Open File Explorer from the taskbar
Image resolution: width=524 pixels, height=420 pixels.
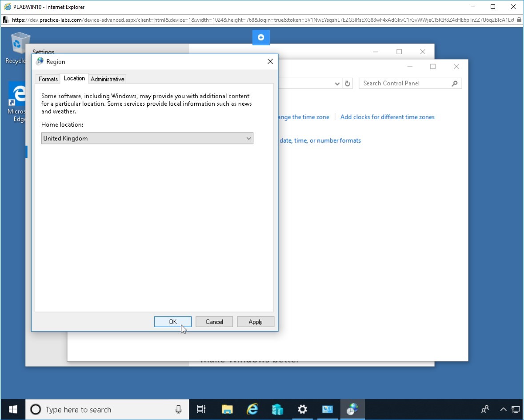tap(227, 409)
